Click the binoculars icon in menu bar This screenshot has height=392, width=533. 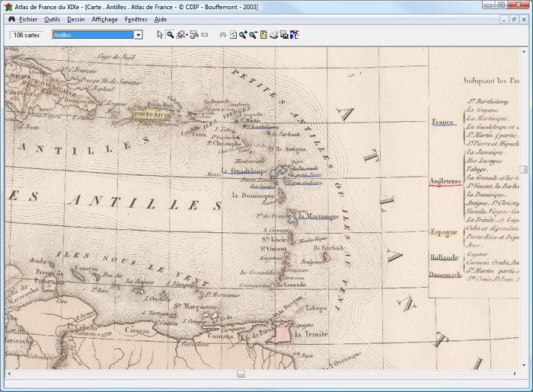tap(11, 19)
